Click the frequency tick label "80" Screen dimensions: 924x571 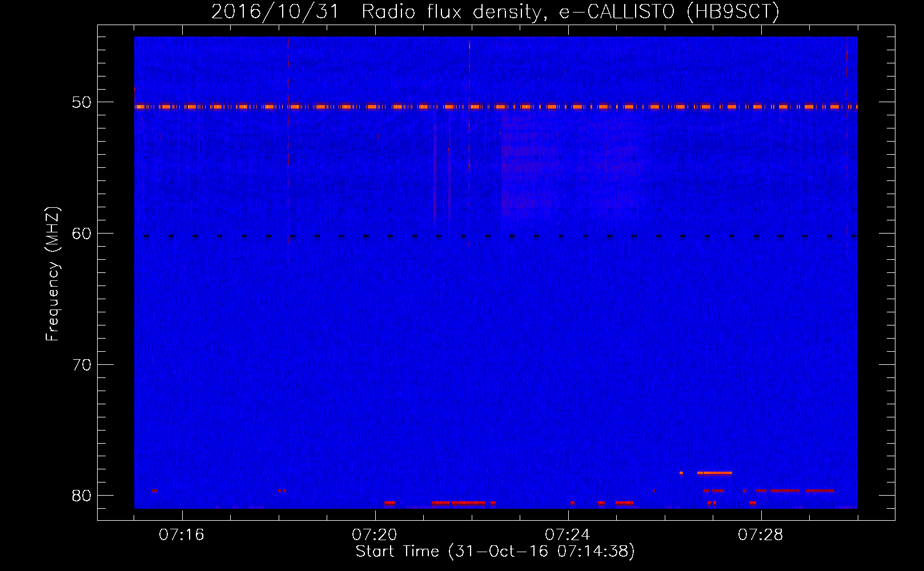(x=82, y=496)
